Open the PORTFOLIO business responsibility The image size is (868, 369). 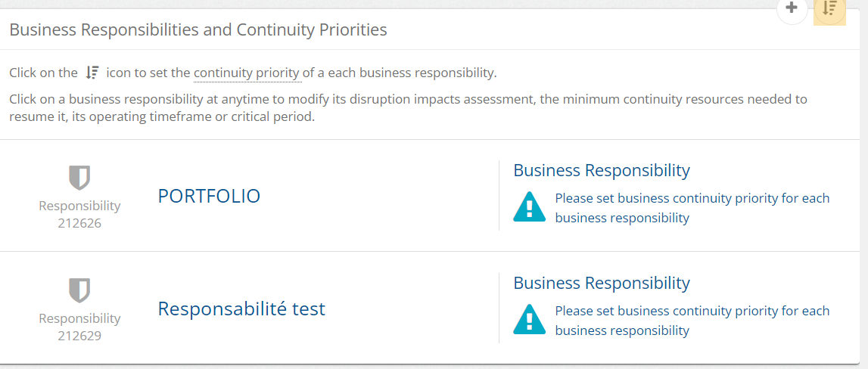(x=209, y=197)
